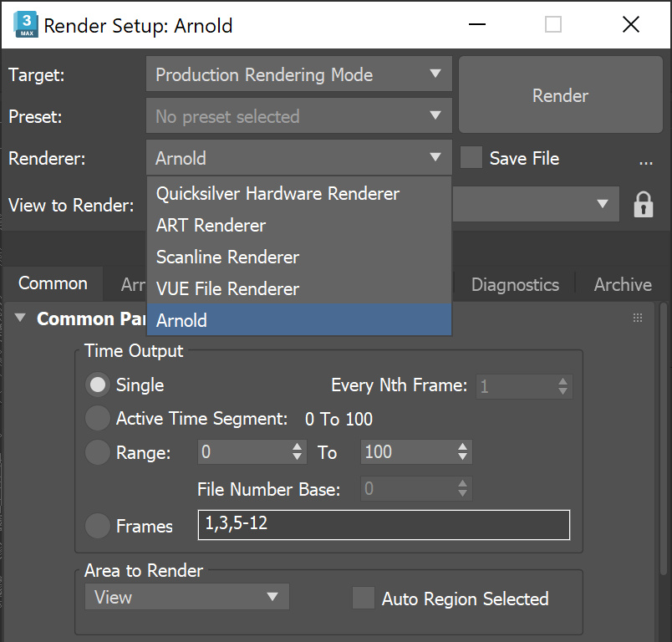Click the lock icon beside View to Render

click(x=643, y=204)
